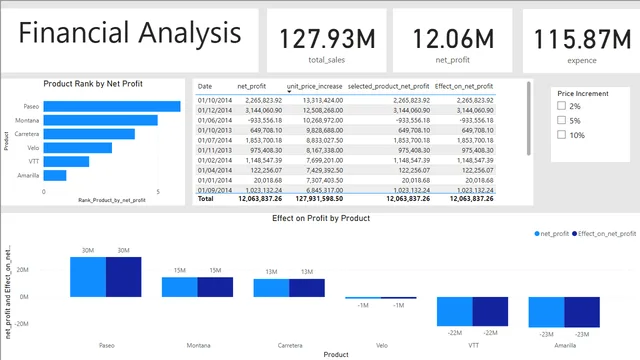The height and width of the screenshot is (360, 640).
Task: Click Amarilla light blue net_profit column
Action: 547,312
